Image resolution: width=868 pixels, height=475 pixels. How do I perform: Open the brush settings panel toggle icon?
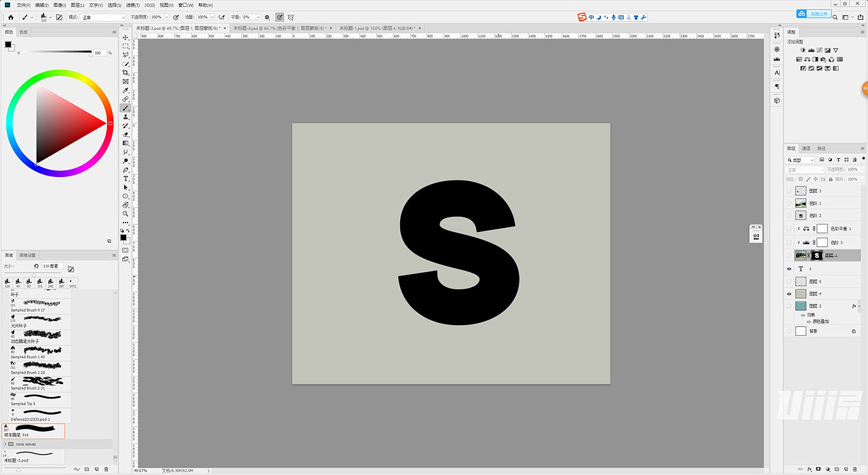point(59,17)
